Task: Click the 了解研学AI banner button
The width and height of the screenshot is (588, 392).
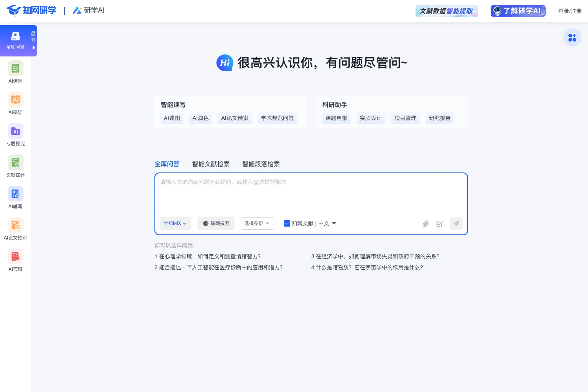Action: click(x=518, y=11)
